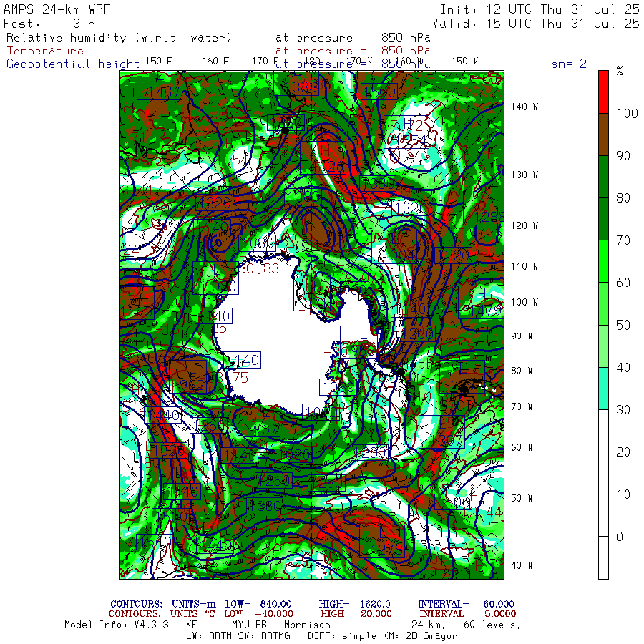Screen dimensions: 644x644
Task: Click the 'sm= 2' smoothing label
Action: [570, 64]
